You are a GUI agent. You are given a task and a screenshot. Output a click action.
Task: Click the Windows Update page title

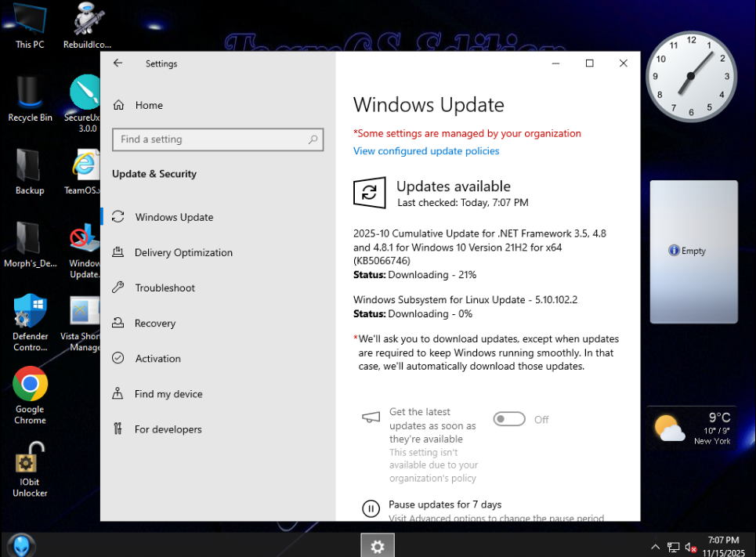[x=429, y=105]
